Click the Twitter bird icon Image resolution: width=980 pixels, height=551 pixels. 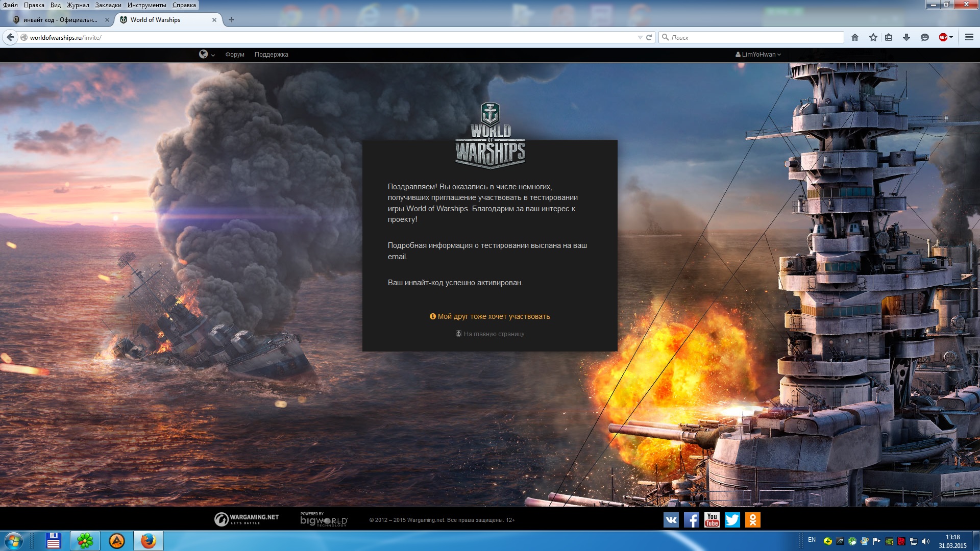pyautogui.click(x=732, y=520)
